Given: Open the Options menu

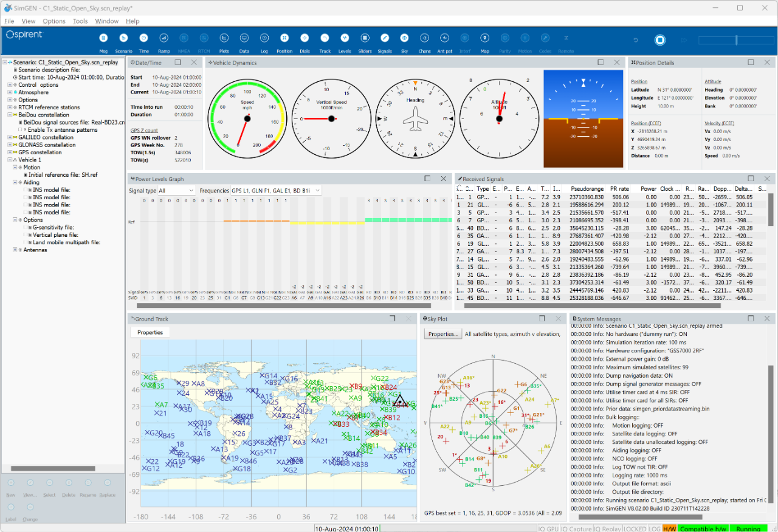Looking at the screenshot, I should (x=53, y=21).
